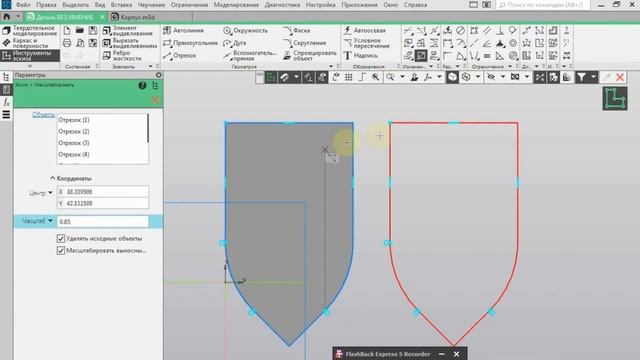
Task: Open the Справка menu
Action: pos(415,5)
